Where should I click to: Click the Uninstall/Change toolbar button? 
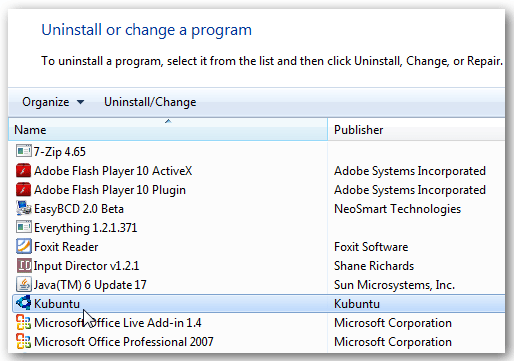point(150,102)
